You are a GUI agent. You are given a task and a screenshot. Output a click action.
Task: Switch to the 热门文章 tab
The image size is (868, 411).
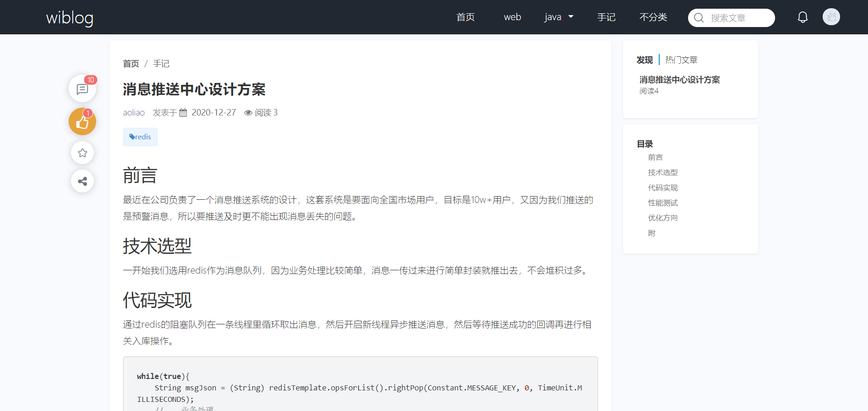point(681,60)
